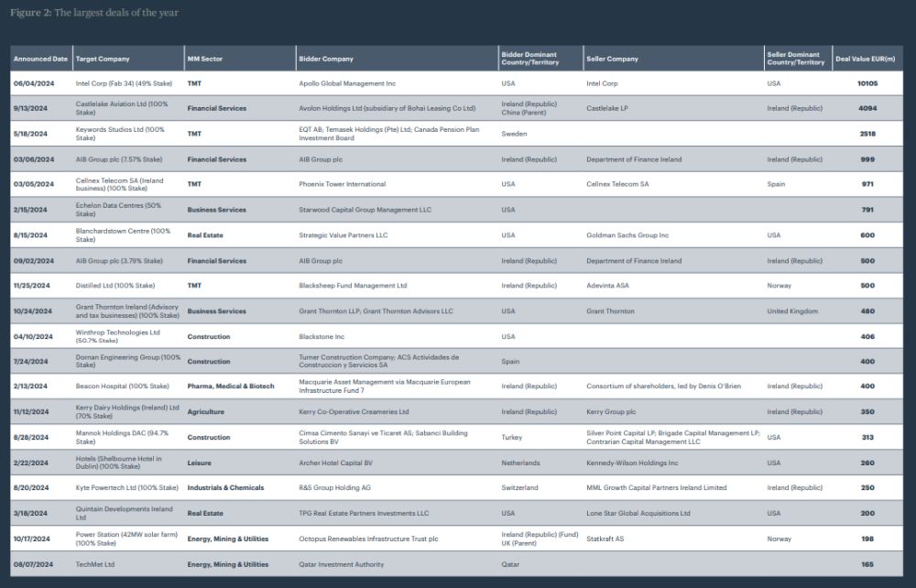
Task: Select the Keywords Studios Ltd row target
Action: pyautogui.click(x=120, y=134)
